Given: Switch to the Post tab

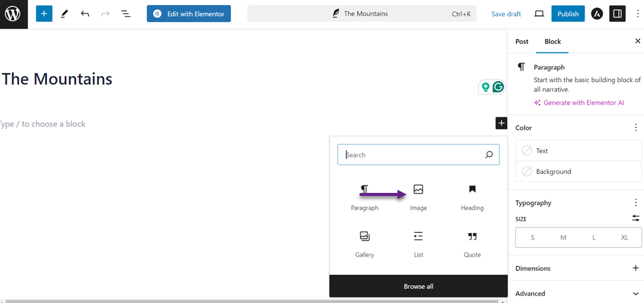Looking at the screenshot, I should (522, 41).
